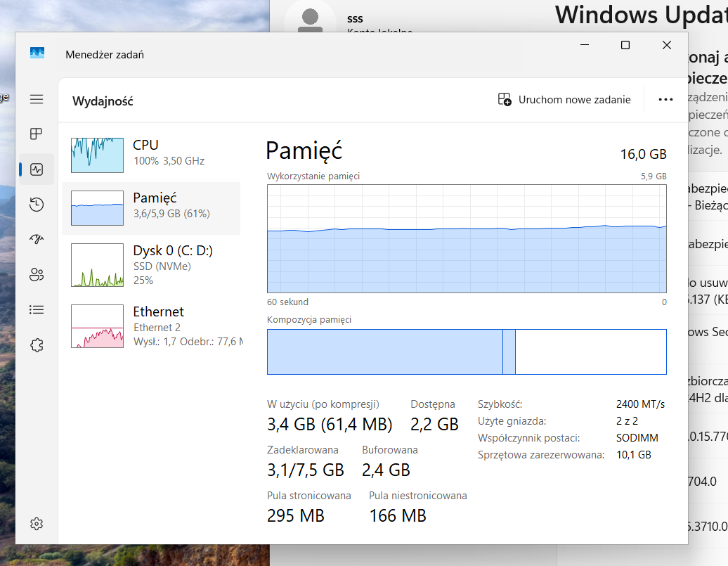Click the 'Kompozycja pamięci' bar
This screenshot has width=728, height=566.
[x=467, y=352]
